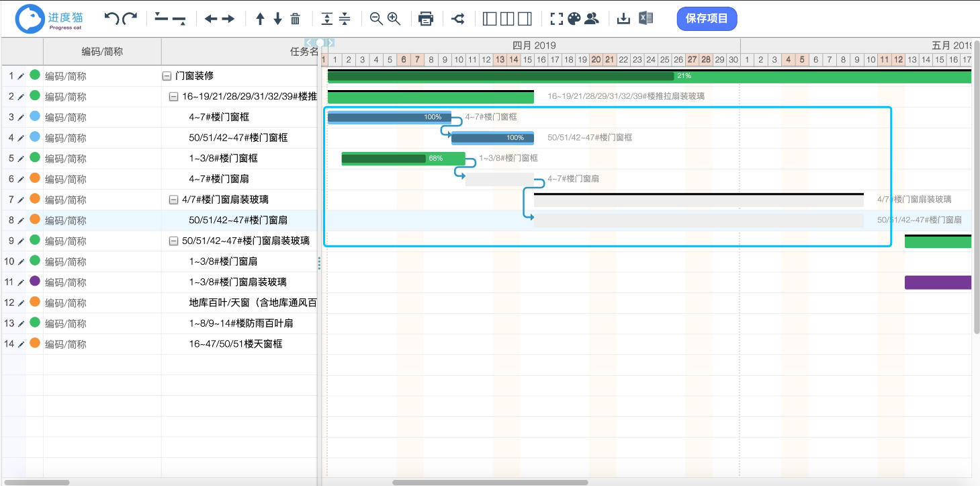The image size is (980, 486).
Task: Click the 保存项目 button
Action: pyautogui.click(x=707, y=18)
